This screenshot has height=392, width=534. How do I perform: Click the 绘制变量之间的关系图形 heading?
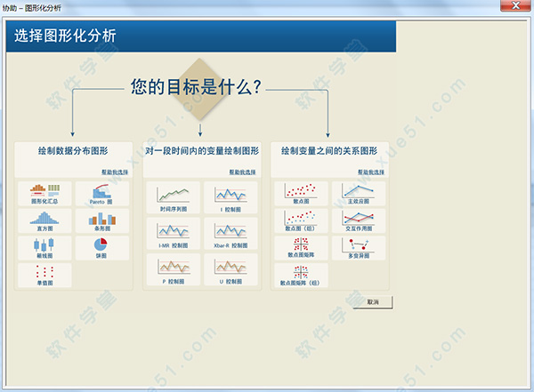pos(329,151)
